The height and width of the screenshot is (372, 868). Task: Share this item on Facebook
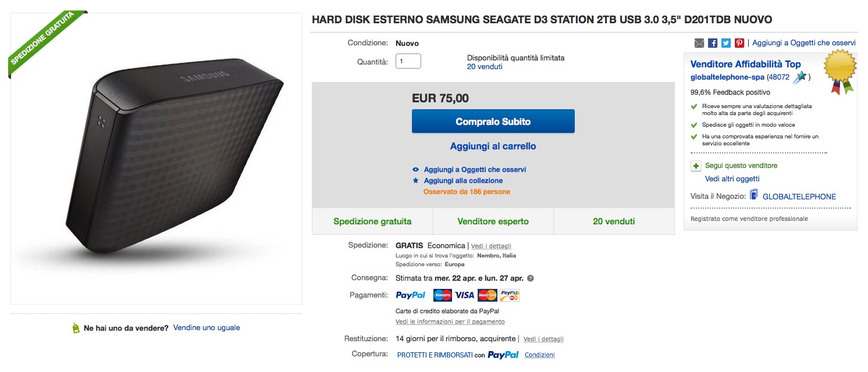coord(713,43)
